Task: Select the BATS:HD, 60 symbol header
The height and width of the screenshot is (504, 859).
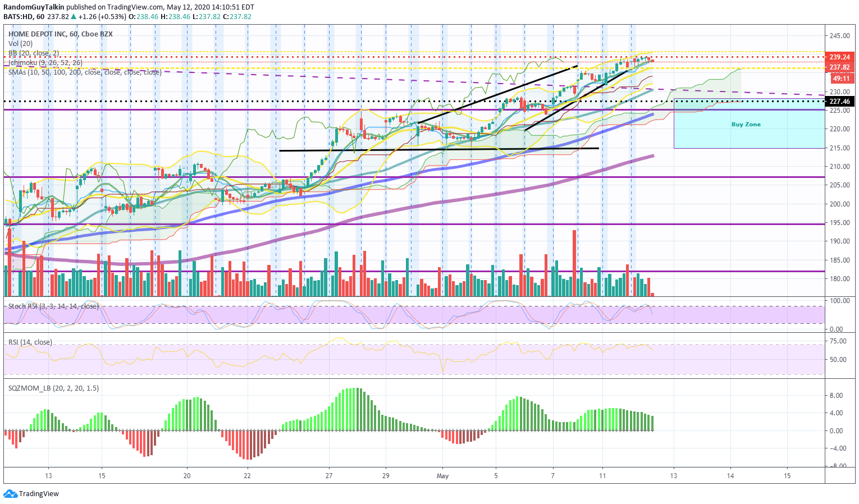Action: tap(24, 16)
